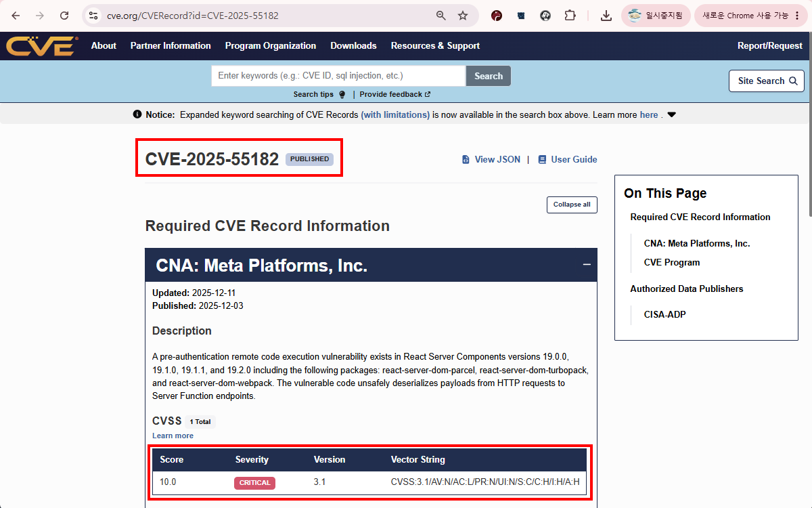This screenshot has height=508, width=812.
Task: Open the Provide feedback link
Action: click(x=395, y=95)
